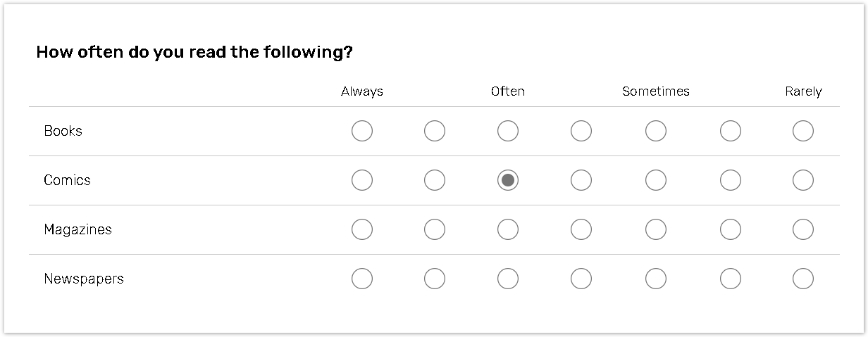Select Sometimes in the Magazines row

pos(655,229)
